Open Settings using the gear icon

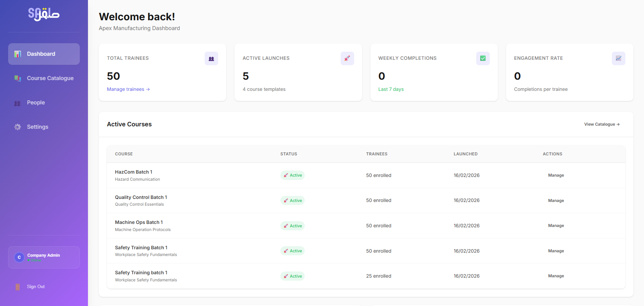pos(17,127)
